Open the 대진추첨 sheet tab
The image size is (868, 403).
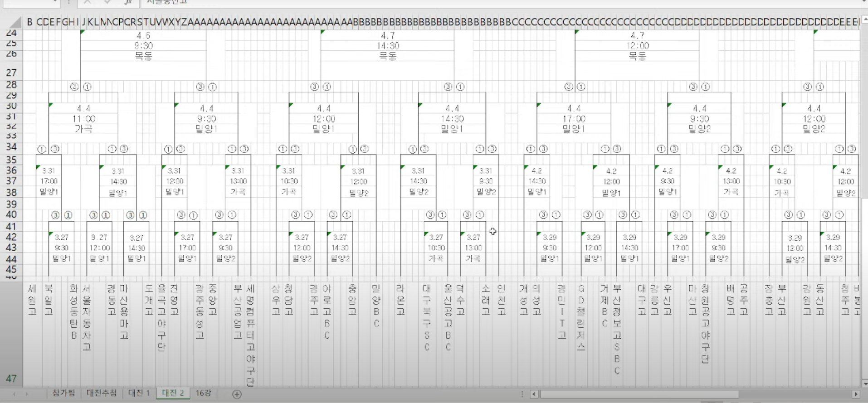click(x=102, y=393)
